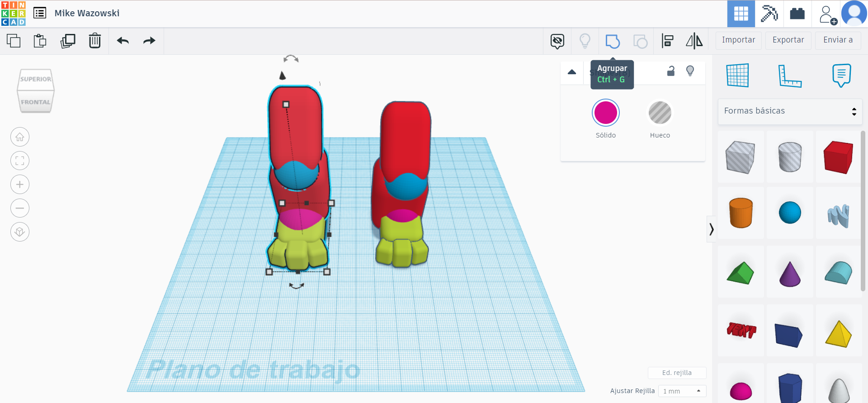The width and height of the screenshot is (868, 403).
Task: Pick the yellow Pyramid shape
Action: click(839, 334)
